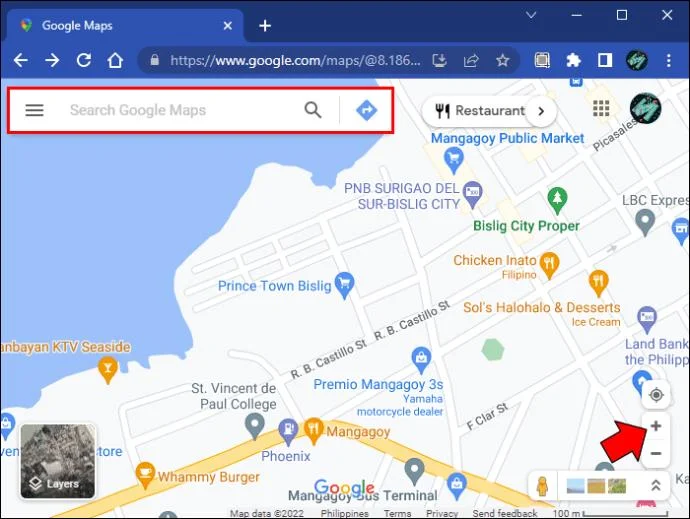Toggle the browser side panel

605,60
